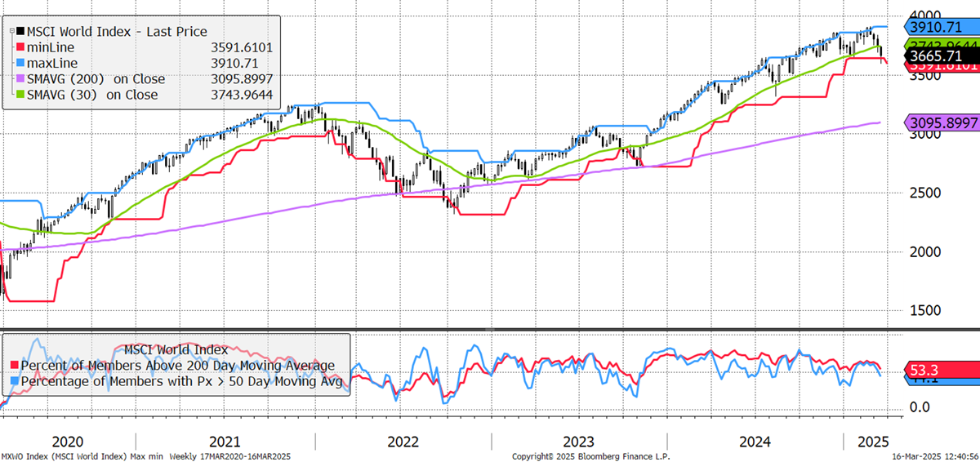
Task: Click the 2024 year label on time axis
Action: [755, 442]
